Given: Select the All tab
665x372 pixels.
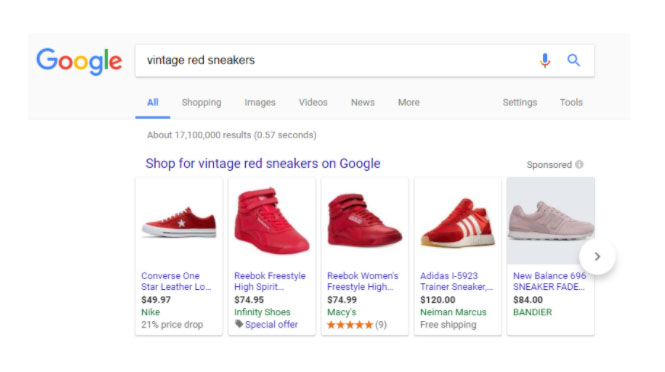Looking at the screenshot, I should click(x=153, y=102).
